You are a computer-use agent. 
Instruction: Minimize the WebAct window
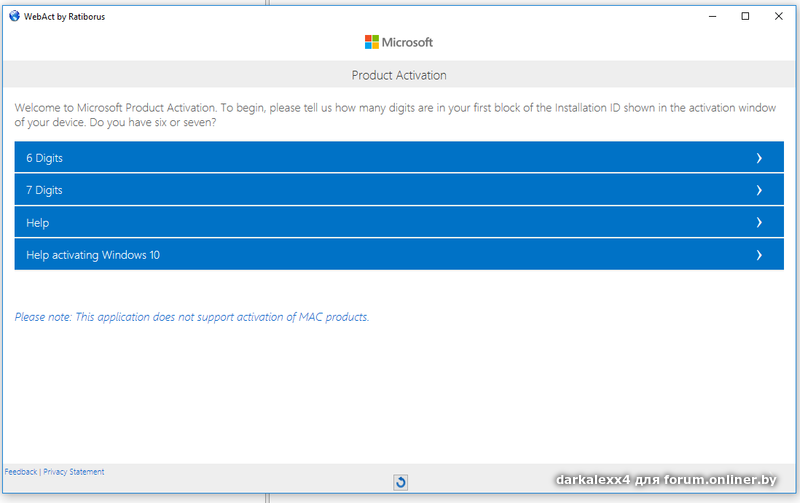(711, 16)
